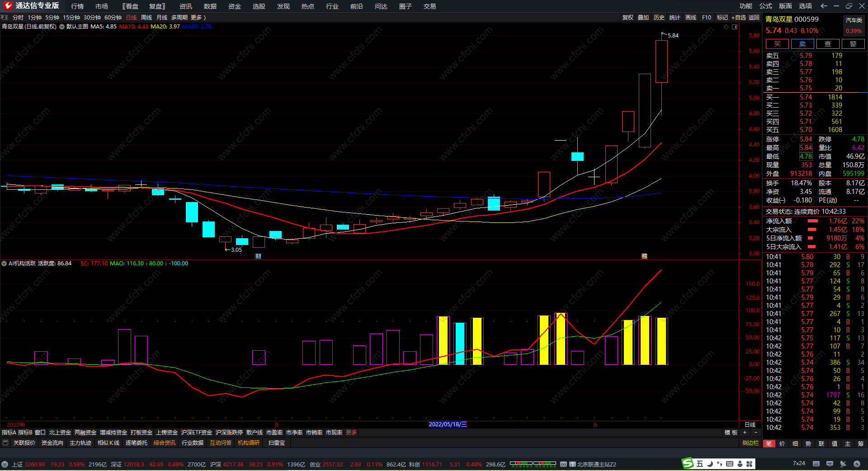This screenshot has width=868, height=471.
Task: Open the 日线 period selector at the chart corner
Action: (750, 425)
